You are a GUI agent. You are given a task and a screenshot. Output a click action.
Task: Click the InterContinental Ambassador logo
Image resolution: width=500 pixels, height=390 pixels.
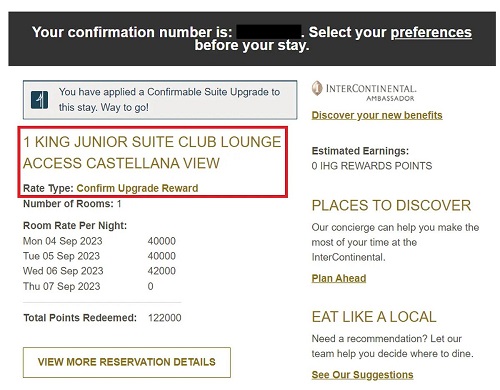[x=364, y=91]
